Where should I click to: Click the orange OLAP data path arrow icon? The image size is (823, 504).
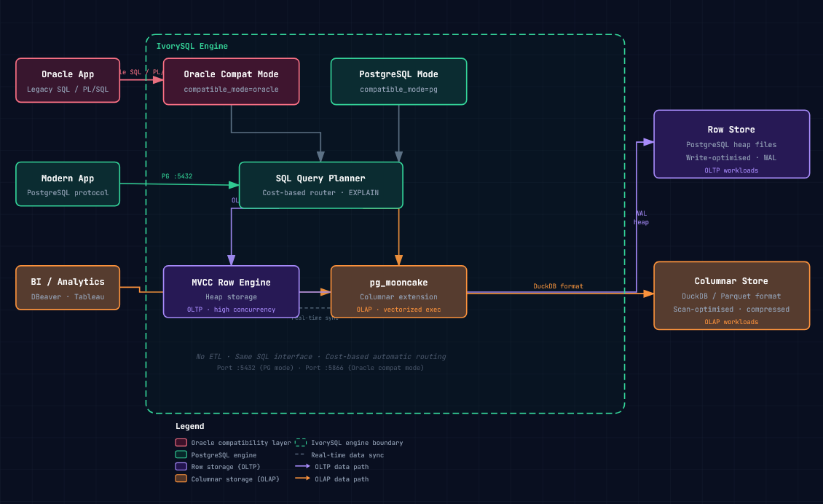point(302,479)
